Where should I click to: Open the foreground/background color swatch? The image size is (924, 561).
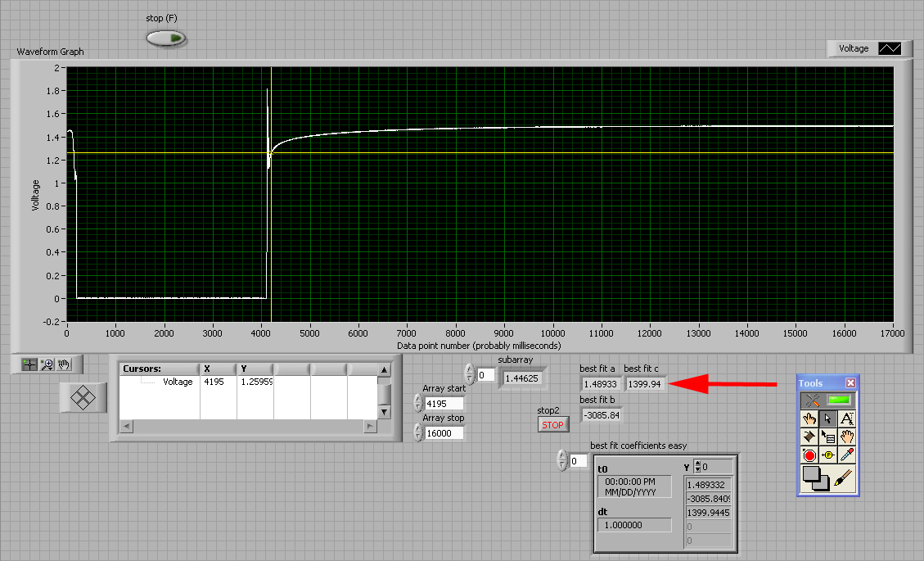[816, 478]
